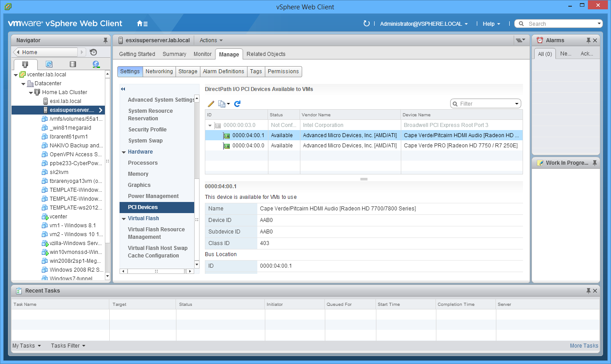Image resolution: width=611 pixels, height=364 pixels.
Task: Select the esxi.lab.local host in the tree
Action: tap(65, 101)
